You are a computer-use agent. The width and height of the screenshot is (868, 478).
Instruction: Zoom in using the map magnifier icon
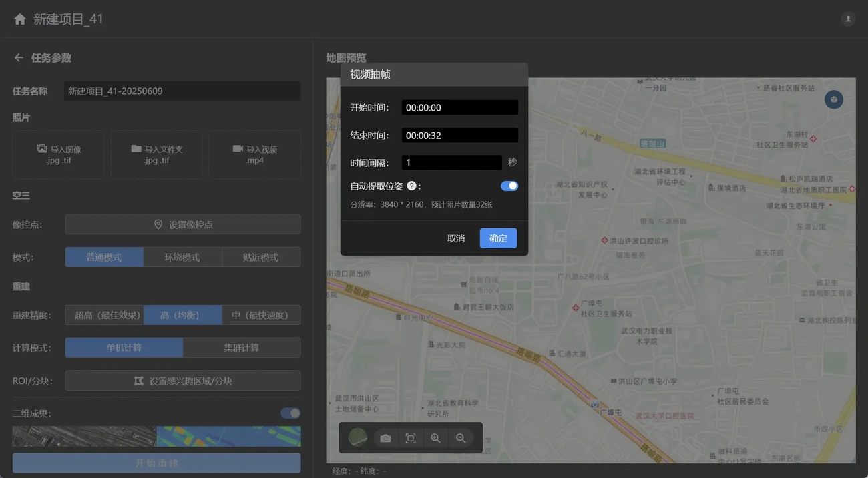click(x=435, y=438)
